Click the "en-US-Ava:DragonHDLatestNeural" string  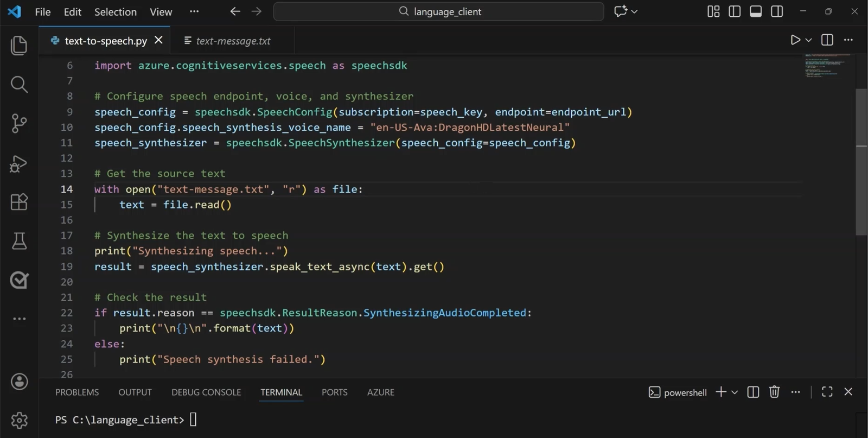click(470, 127)
